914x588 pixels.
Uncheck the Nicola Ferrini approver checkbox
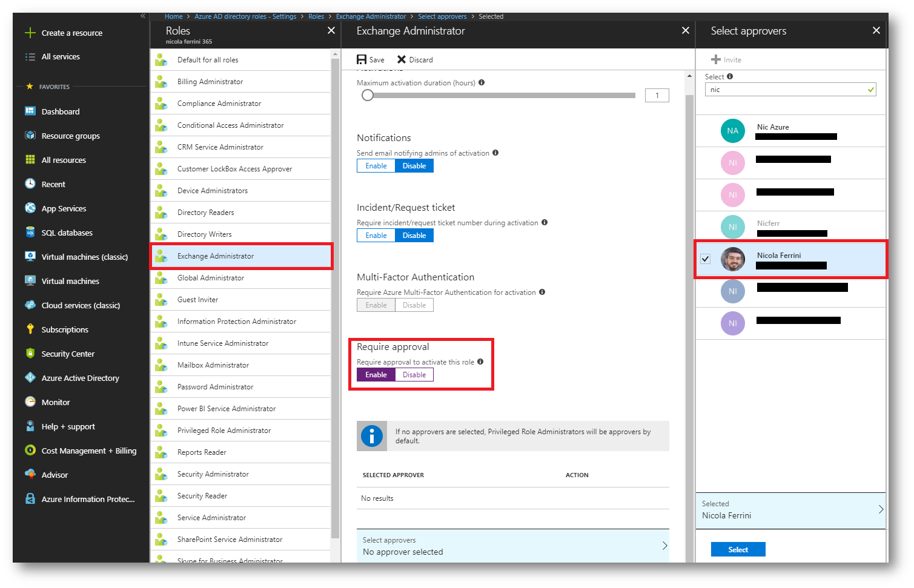pos(705,259)
